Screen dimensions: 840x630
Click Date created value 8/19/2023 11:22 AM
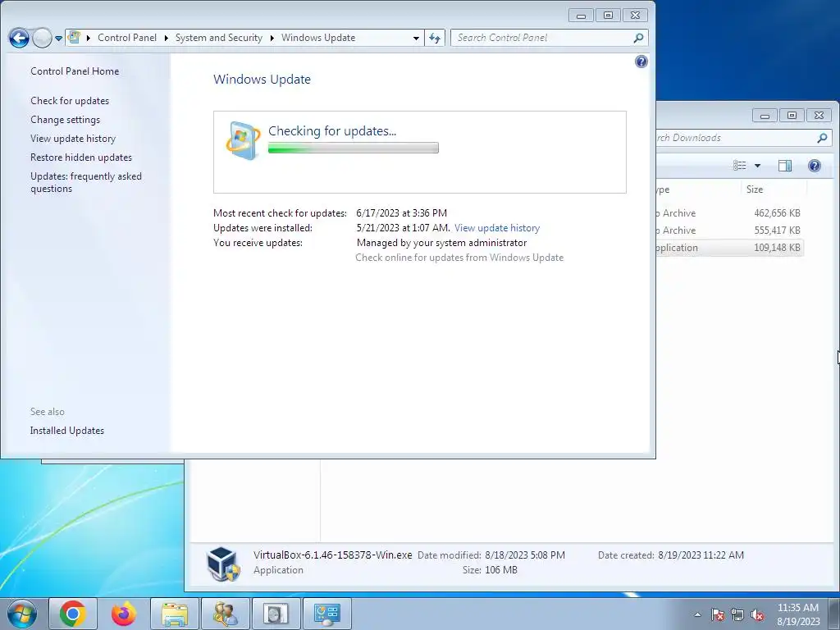pos(701,555)
